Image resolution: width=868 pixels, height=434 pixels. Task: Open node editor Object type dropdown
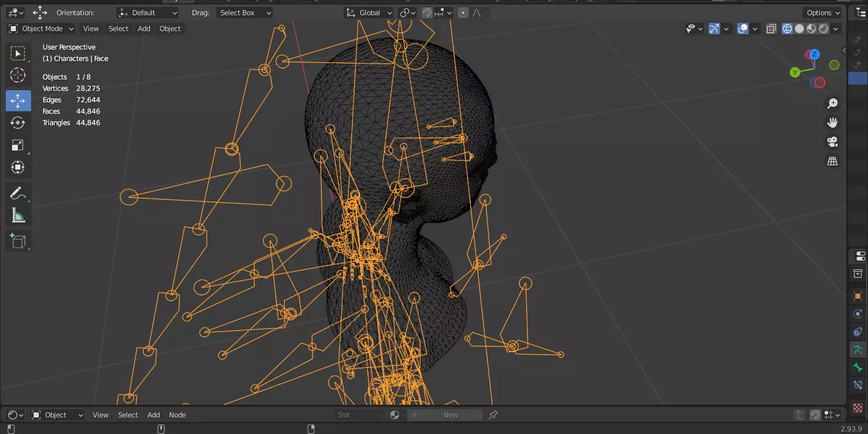[57, 415]
